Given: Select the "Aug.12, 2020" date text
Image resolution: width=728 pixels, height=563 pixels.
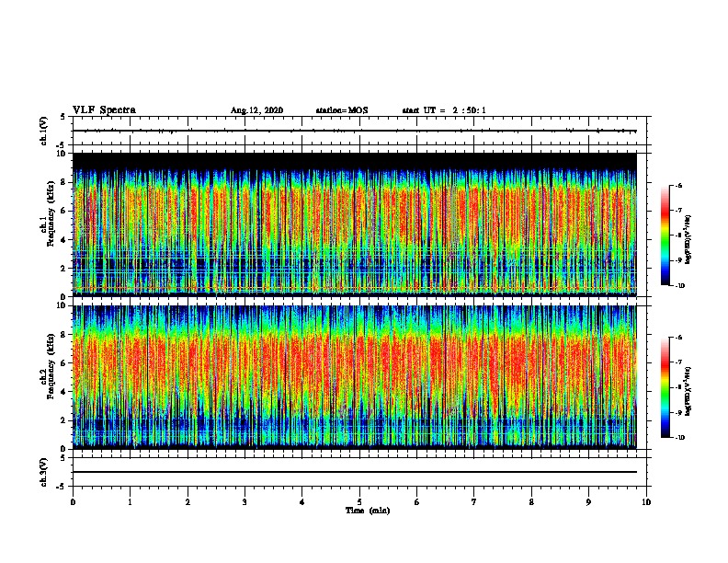Looking at the screenshot, I should [x=256, y=110].
